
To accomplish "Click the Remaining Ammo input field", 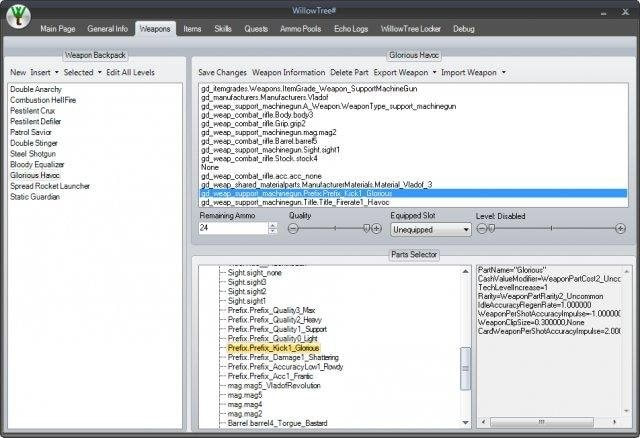I will 233,228.
